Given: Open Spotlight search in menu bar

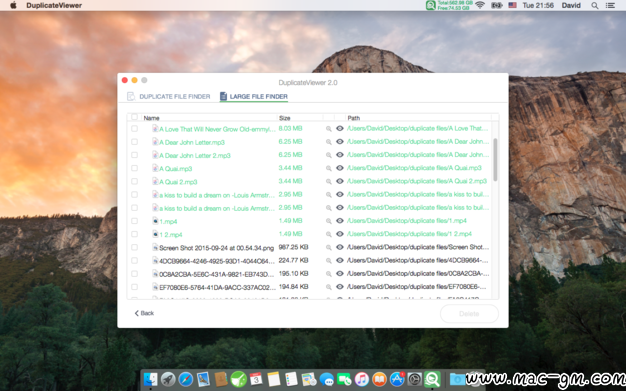Looking at the screenshot, I should point(594,5).
